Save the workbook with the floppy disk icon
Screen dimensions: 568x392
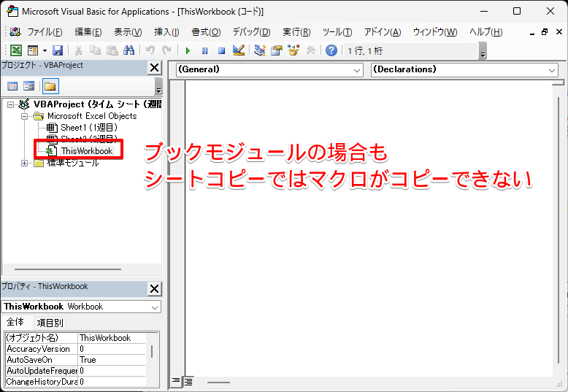[58, 50]
